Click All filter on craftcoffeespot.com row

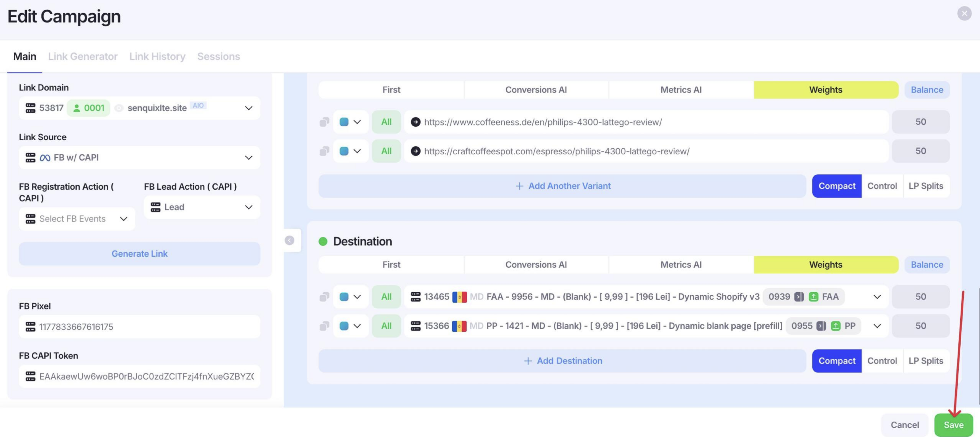pyautogui.click(x=386, y=151)
